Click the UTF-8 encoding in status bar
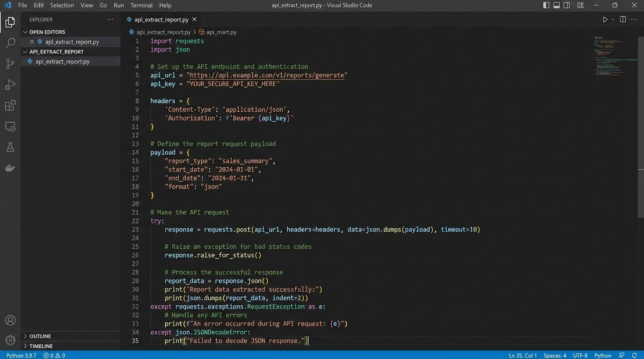 (x=580, y=355)
